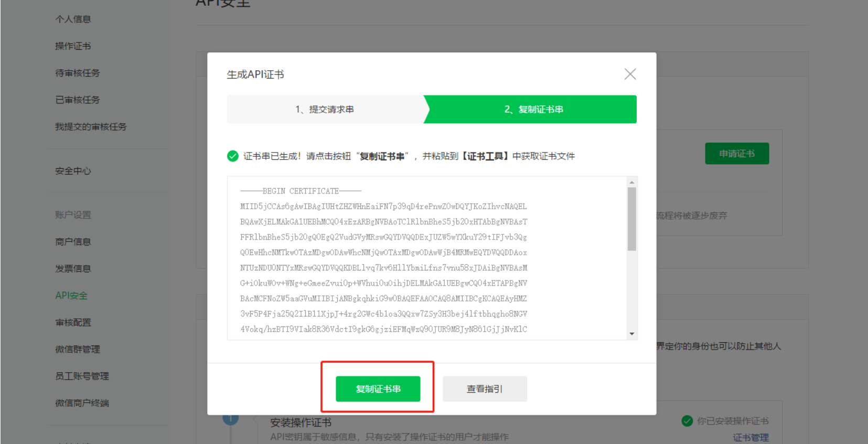Open the 证书管理 link
Image resolution: width=868 pixels, height=444 pixels.
click(751, 437)
